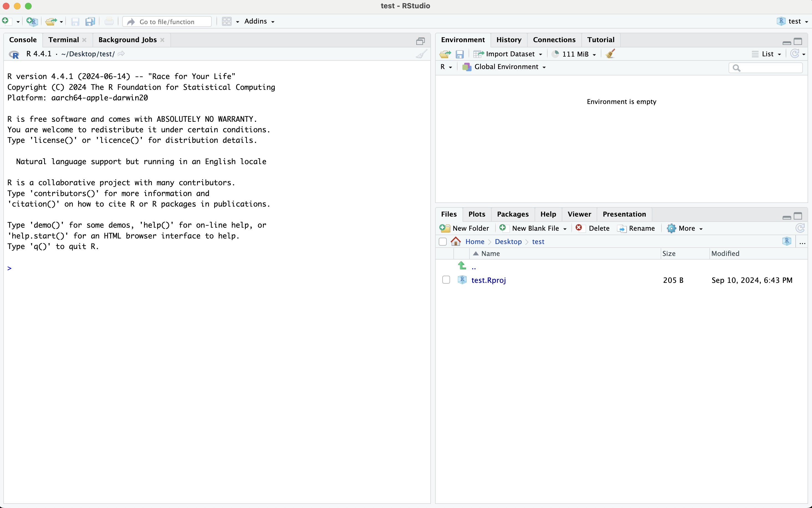This screenshot has width=812, height=508.
Task: Click the New Folder button
Action: [464, 228]
